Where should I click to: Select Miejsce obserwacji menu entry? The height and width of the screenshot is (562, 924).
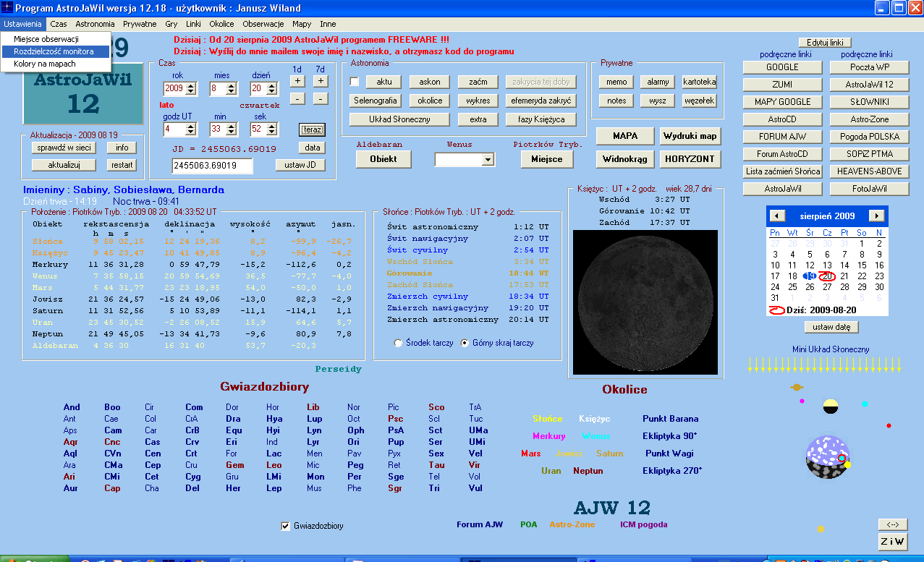46,39
